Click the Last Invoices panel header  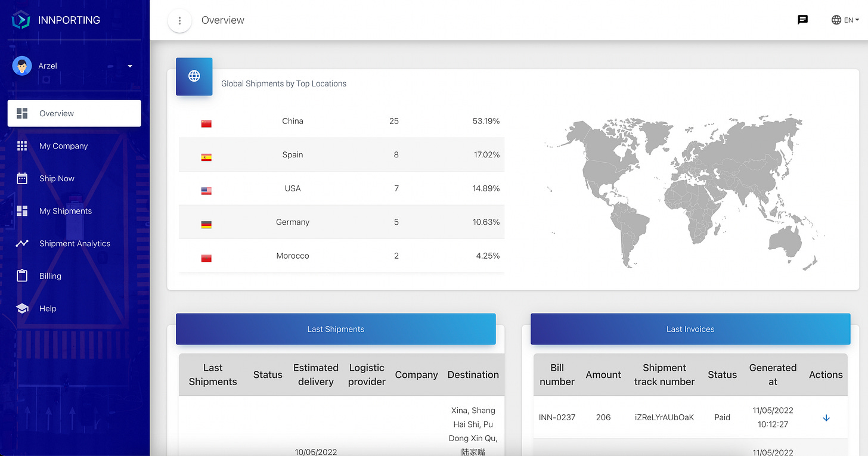(x=690, y=329)
